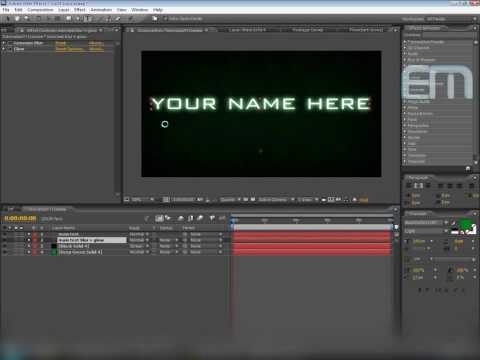480x360 pixels.
Task: Click the current time indicator in timeline ruler
Action: [234, 220]
